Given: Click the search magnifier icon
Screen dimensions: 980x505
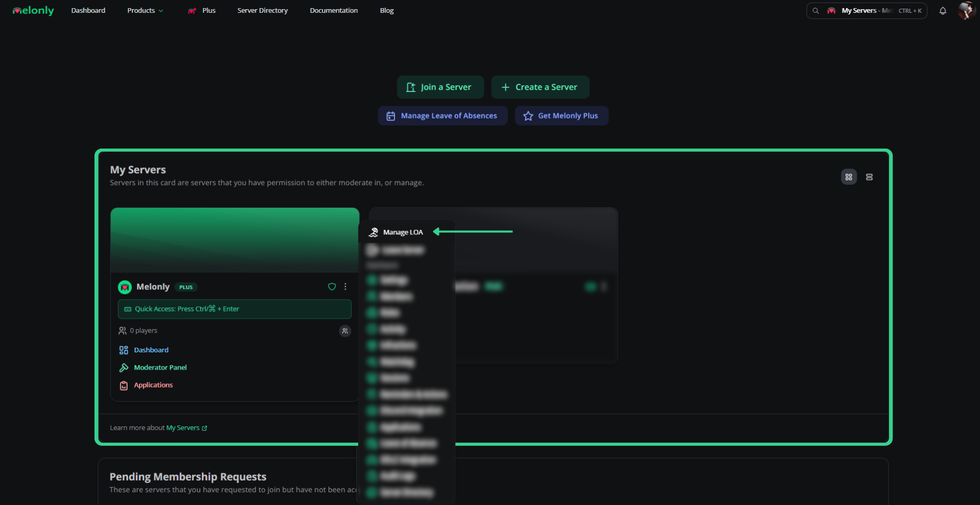Looking at the screenshot, I should click(x=815, y=11).
